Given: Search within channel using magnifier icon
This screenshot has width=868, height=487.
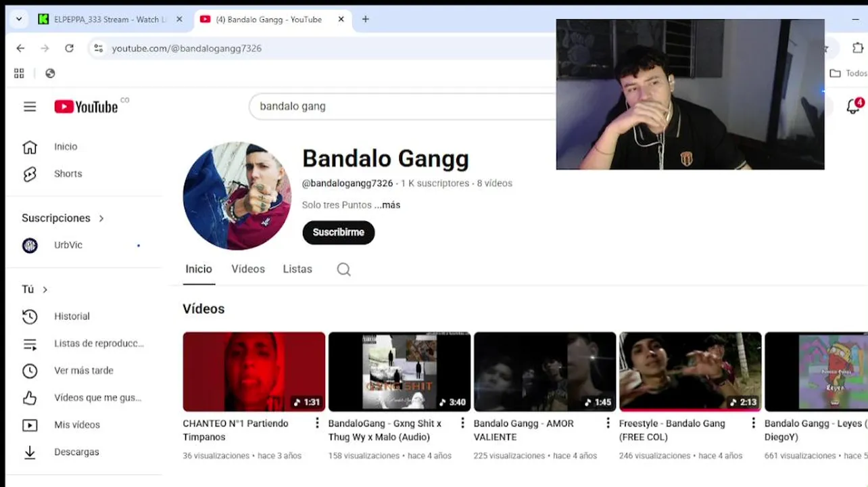Looking at the screenshot, I should click(343, 269).
